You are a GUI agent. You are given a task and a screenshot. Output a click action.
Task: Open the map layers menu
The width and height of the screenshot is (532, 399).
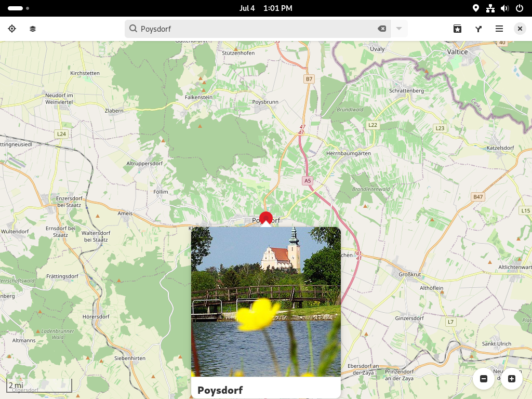pyautogui.click(x=33, y=29)
